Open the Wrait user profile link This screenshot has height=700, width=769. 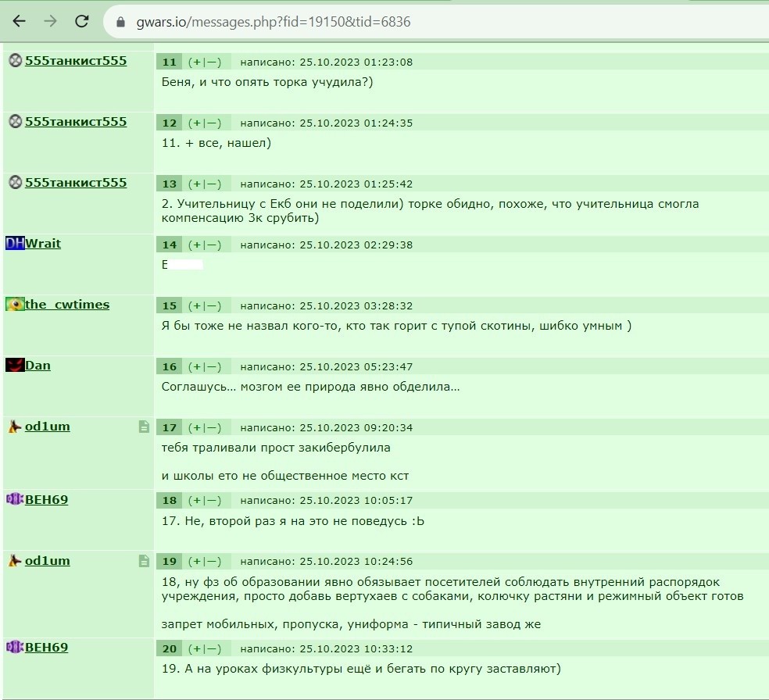pyautogui.click(x=43, y=243)
